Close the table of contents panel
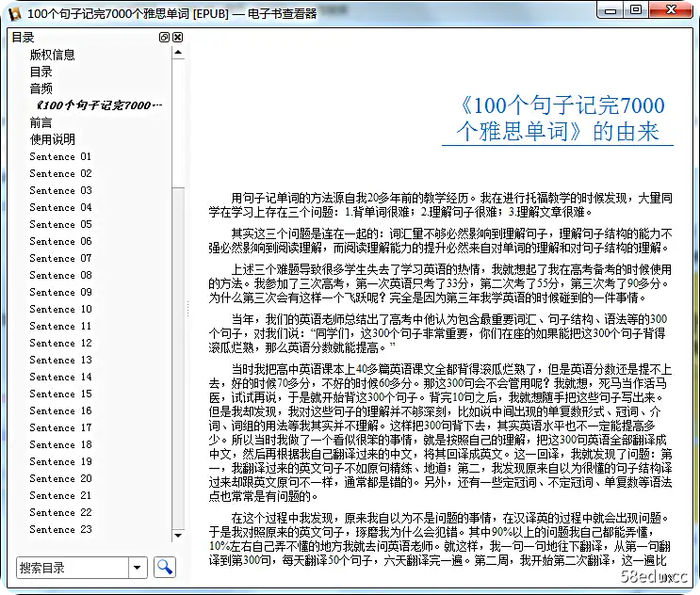This screenshot has width=700, height=595. click(x=178, y=37)
